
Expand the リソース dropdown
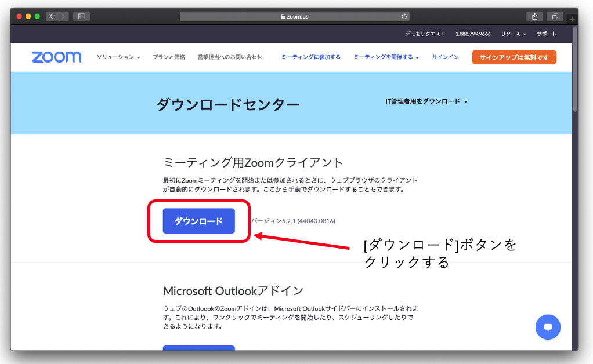tap(514, 34)
